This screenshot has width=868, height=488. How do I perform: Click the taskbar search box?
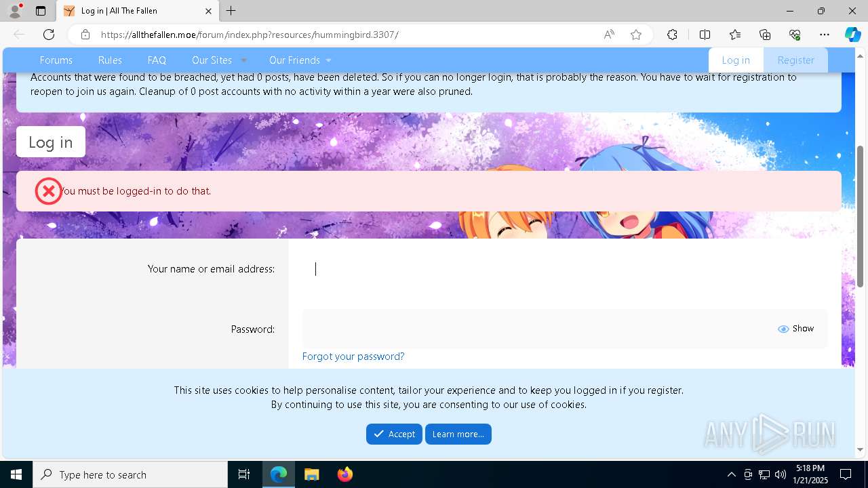(130, 474)
